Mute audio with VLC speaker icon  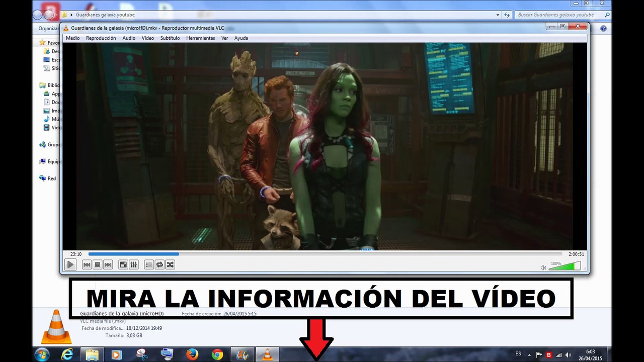[543, 267]
